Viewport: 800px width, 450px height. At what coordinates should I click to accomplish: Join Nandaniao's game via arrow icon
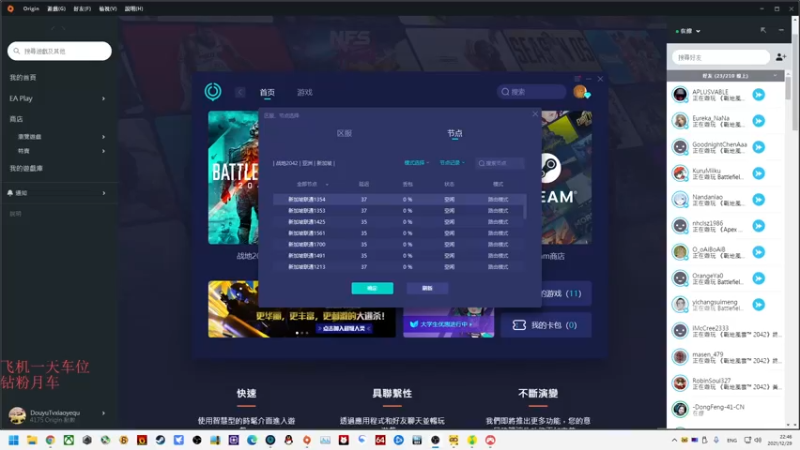tap(759, 199)
